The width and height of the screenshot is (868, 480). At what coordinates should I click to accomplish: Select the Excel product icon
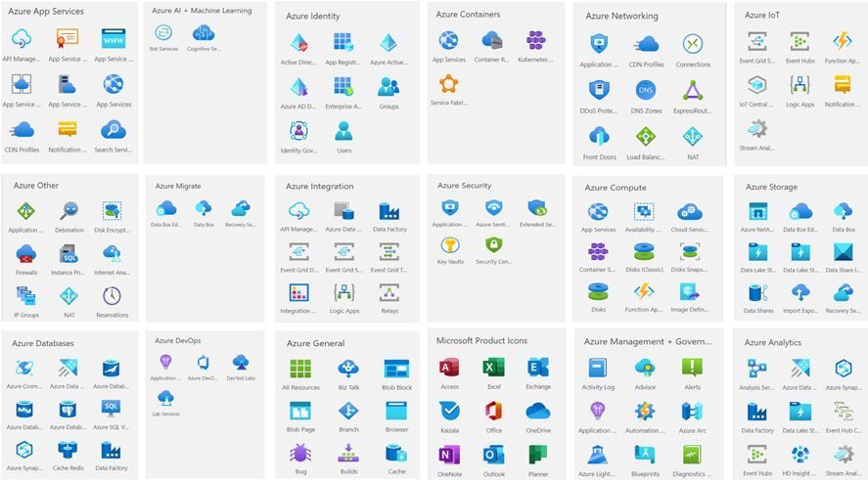pos(493,368)
